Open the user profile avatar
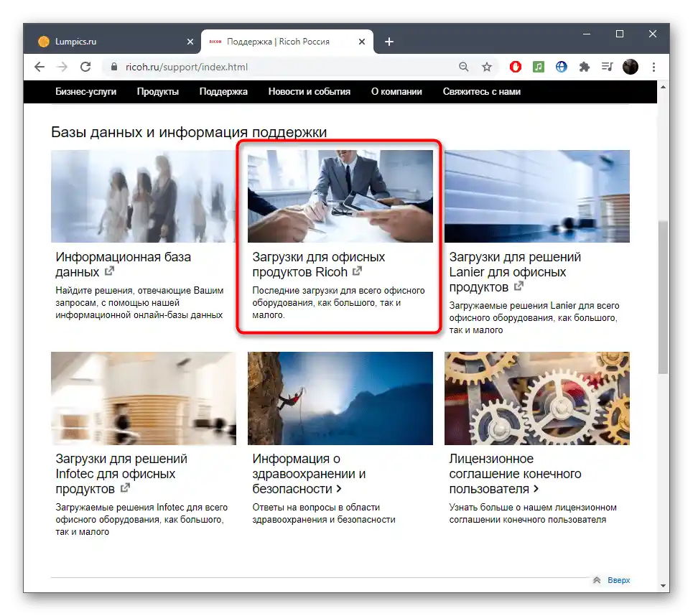 631,67
